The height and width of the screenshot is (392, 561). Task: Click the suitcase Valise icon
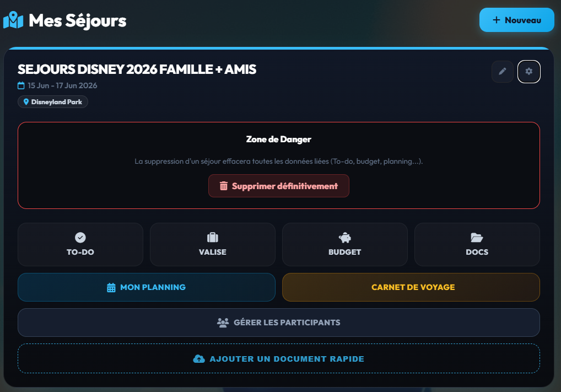[x=213, y=238]
